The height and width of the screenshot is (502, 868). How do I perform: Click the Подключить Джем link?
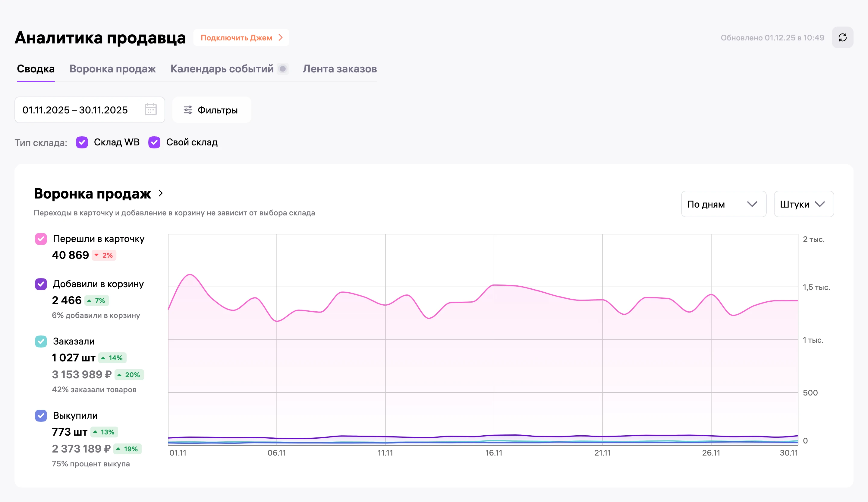click(241, 38)
